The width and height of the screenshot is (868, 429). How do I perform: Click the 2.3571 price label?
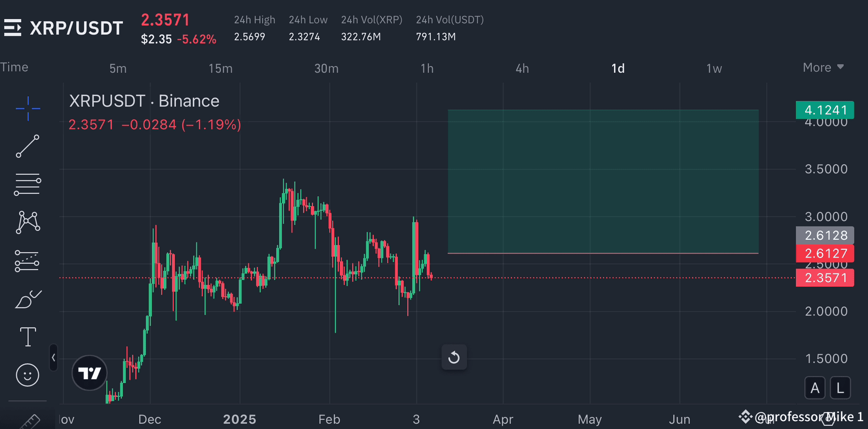pos(825,278)
